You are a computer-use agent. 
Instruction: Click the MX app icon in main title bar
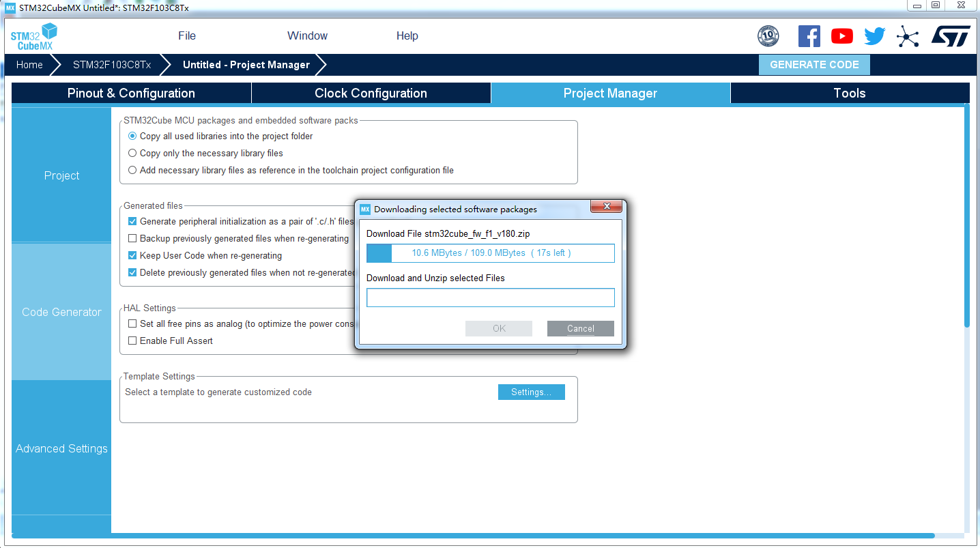[10, 8]
